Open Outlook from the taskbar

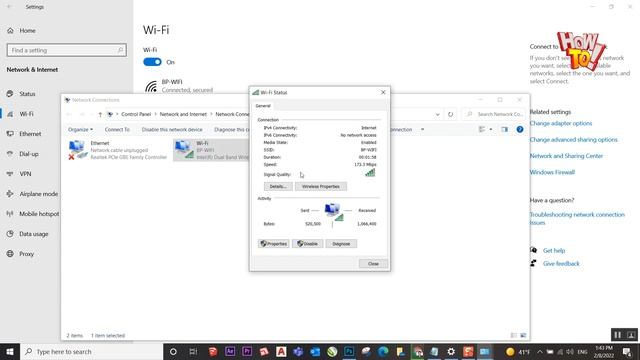(315, 351)
